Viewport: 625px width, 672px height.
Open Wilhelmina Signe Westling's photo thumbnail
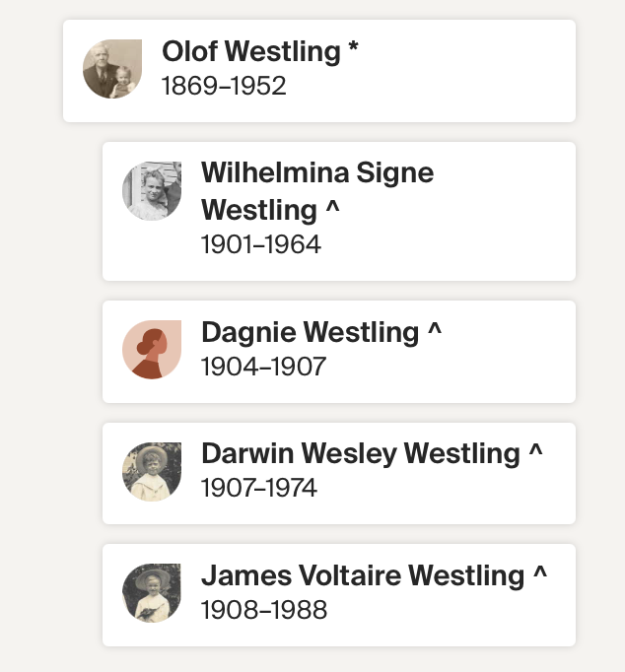(152, 191)
